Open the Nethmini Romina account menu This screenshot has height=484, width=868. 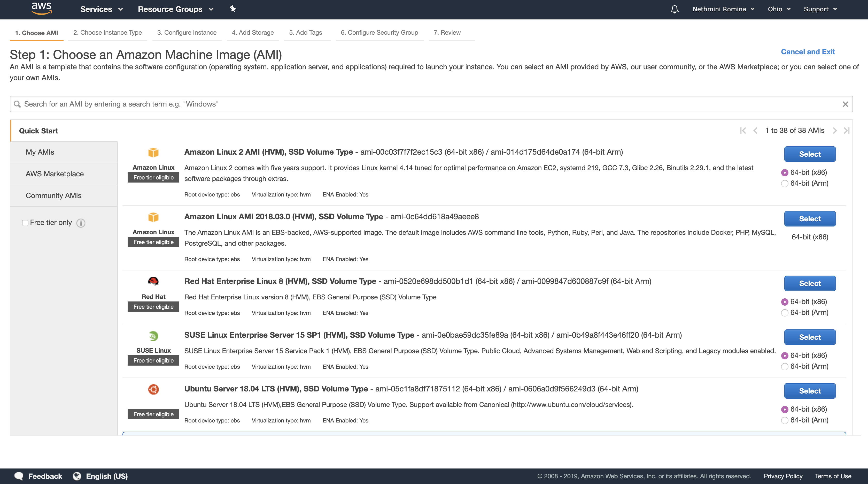point(723,9)
